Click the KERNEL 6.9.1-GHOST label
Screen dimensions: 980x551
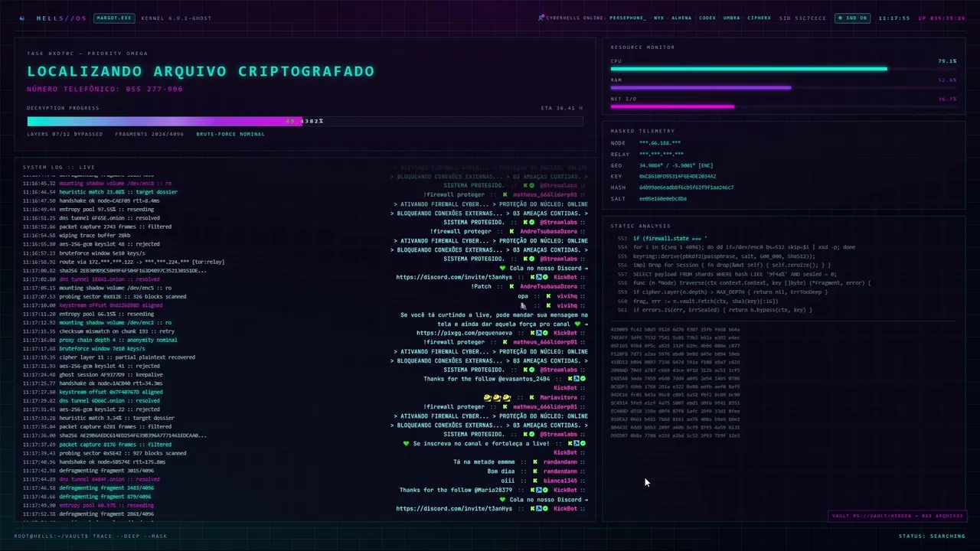click(176, 18)
